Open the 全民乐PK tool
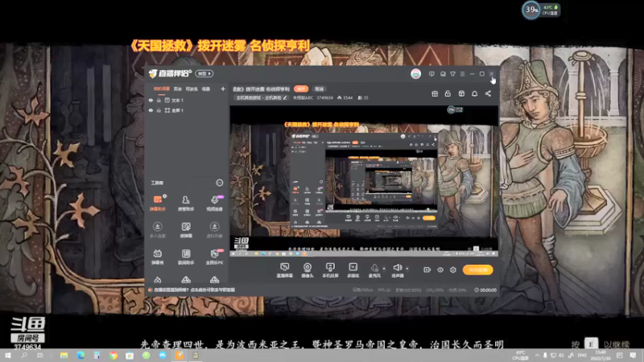This screenshot has width=644, height=362. pyautogui.click(x=214, y=257)
